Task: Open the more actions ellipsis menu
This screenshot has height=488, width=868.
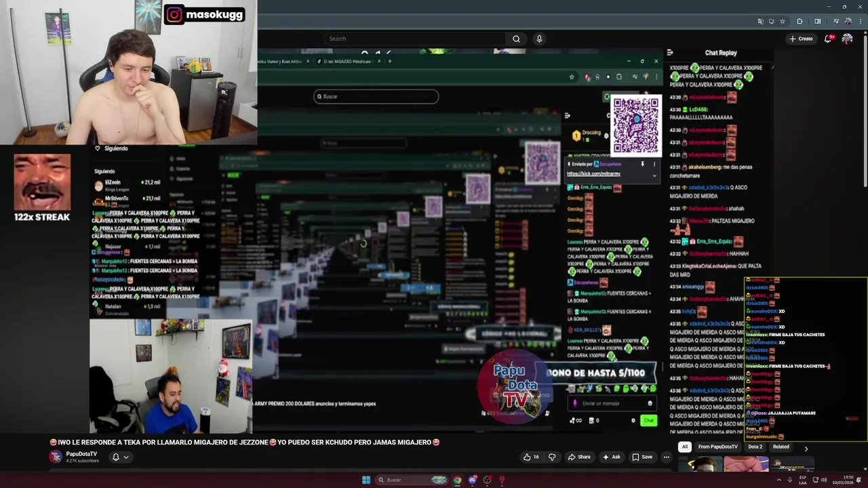Action: [x=666, y=457]
